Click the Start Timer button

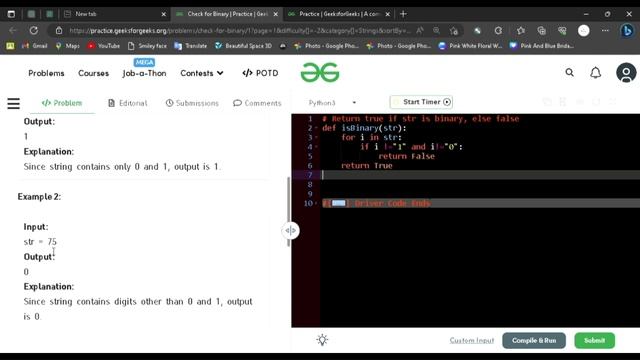click(422, 102)
